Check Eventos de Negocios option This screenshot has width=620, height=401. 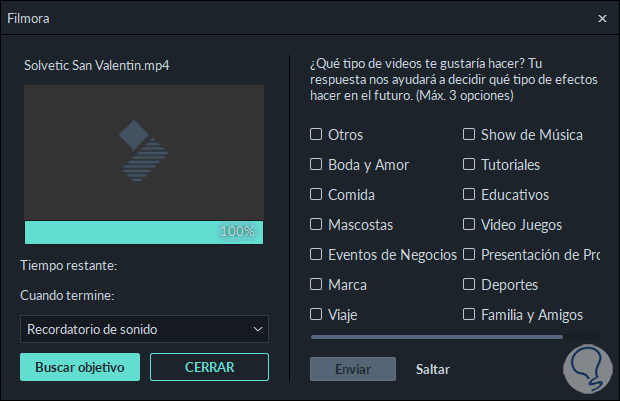coord(316,254)
